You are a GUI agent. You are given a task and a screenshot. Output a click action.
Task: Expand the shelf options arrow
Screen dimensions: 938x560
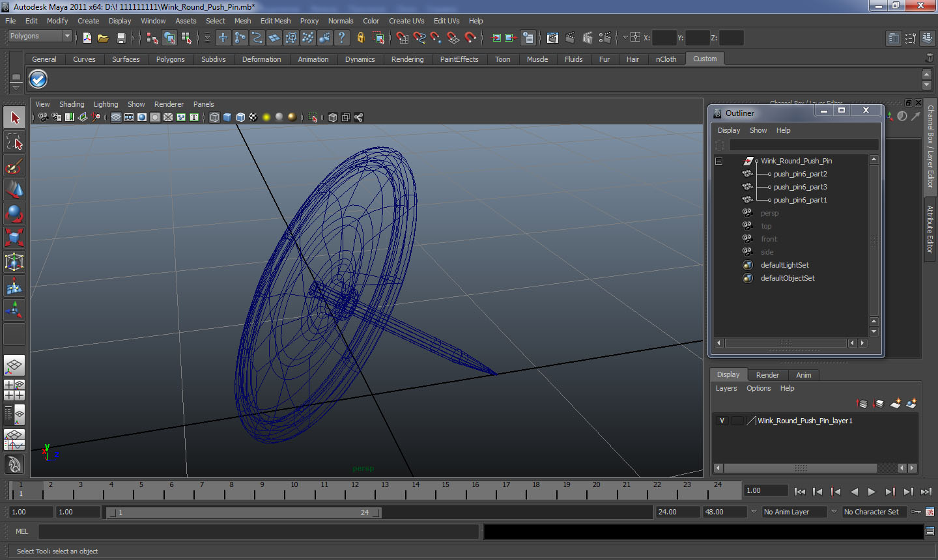point(16,87)
